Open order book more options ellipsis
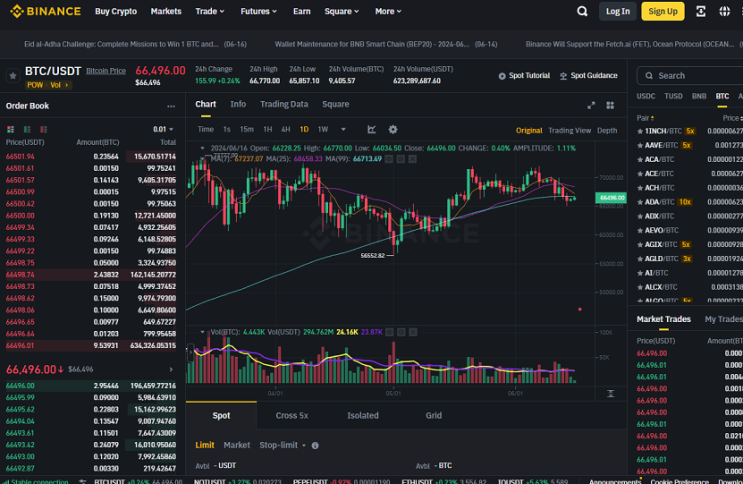The width and height of the screenshot is (743, 484). 171,106
